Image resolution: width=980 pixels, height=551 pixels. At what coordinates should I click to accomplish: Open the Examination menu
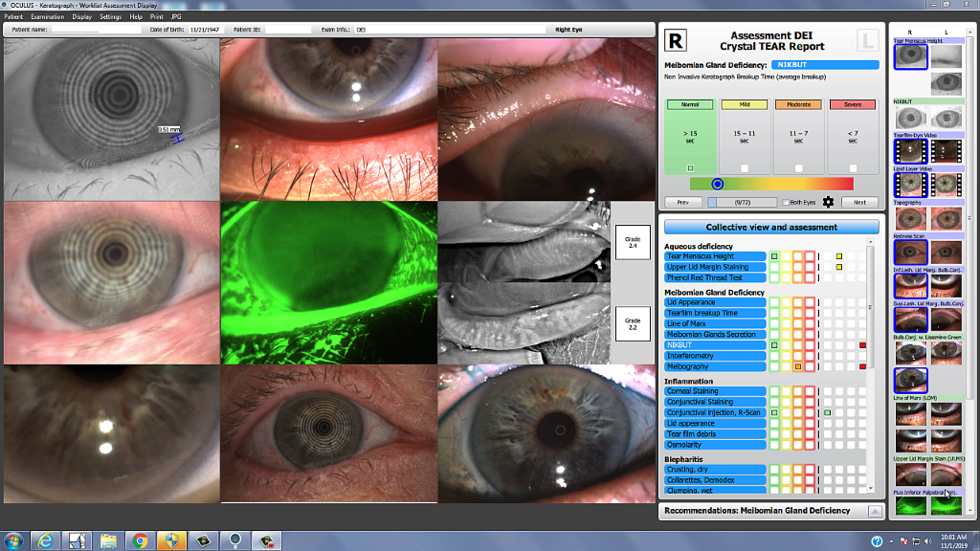[x=46, y=17]
